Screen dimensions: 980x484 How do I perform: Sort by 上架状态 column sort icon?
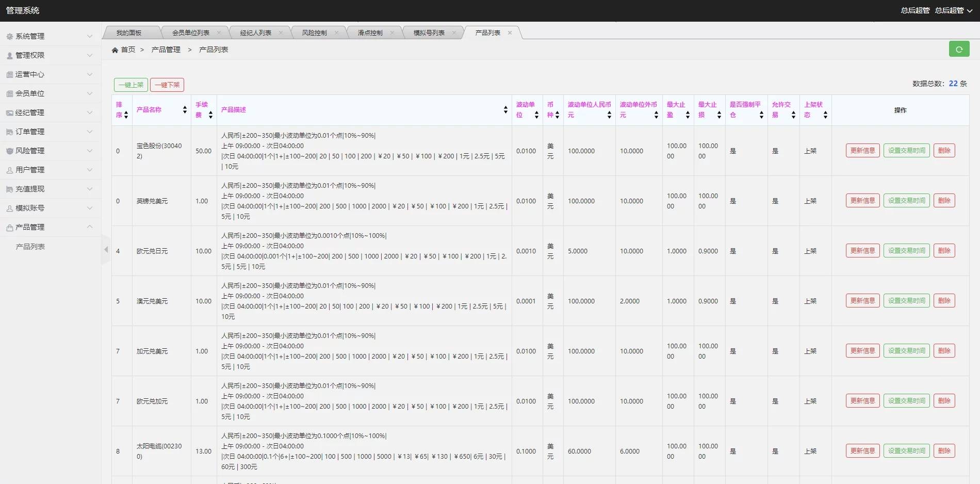pyautogui.click(x=825, y=115)
